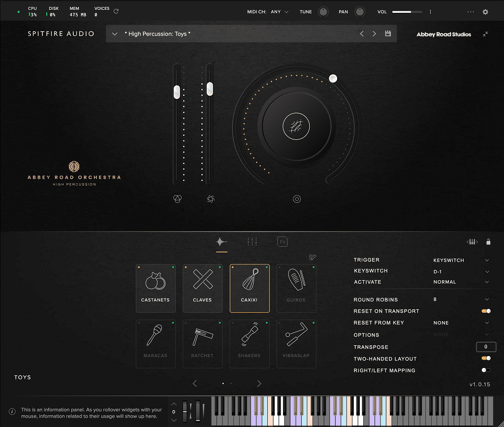Click the handle on the large circular dial
Image resolution: width=504 pixels, height=427 pixels.
pos(333,78)
